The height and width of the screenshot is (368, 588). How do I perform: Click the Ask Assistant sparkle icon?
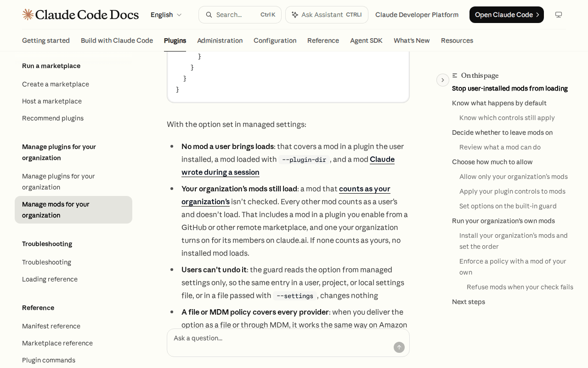(x=295, y=15)
